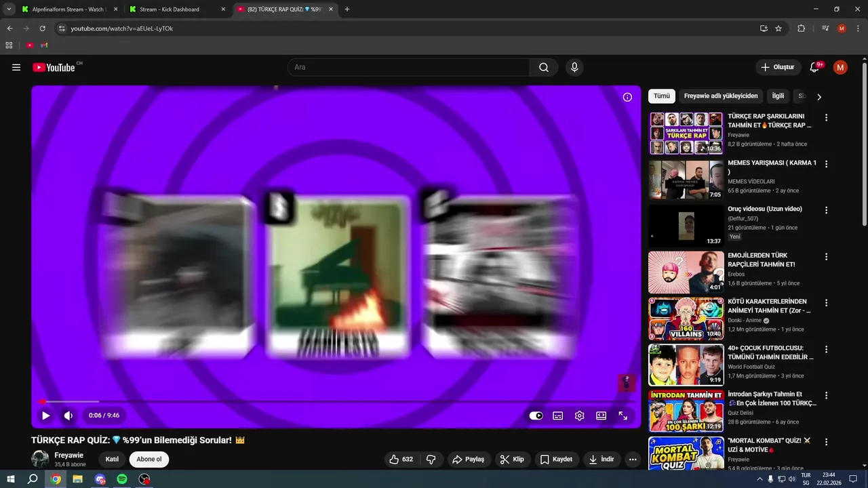This screenshot has width=868, height=488.
Task: Open TÜRKÇE RAP ŞARKILARINI thumbnail
Action: (686, 134)
